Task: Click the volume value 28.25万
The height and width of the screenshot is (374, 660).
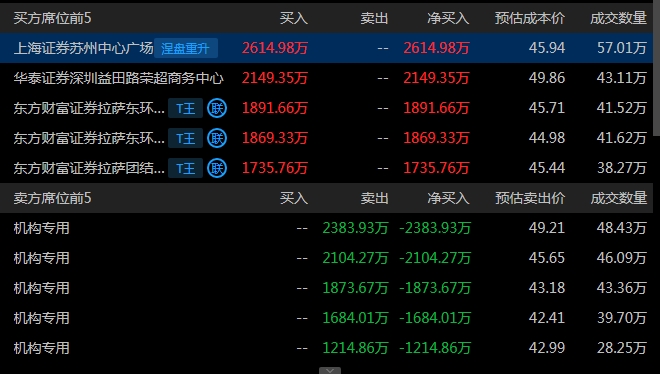Action: [x=622, y=348]
